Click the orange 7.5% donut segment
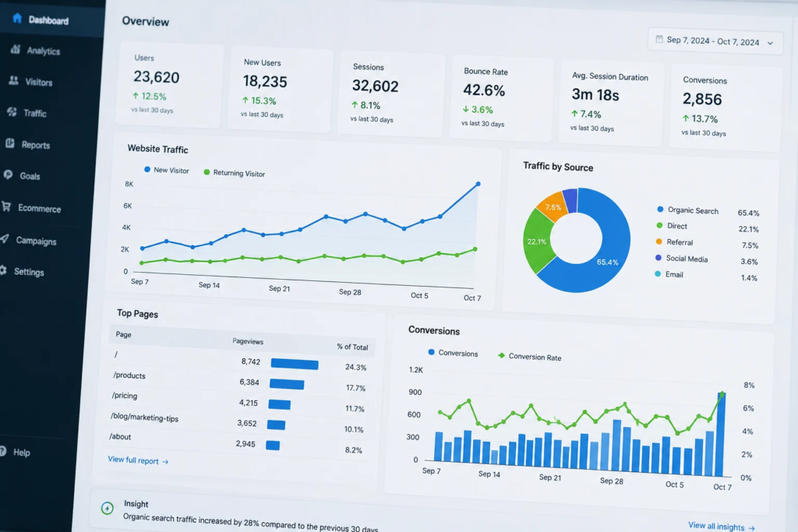This screenshot has height=532, width=798. 553,207
